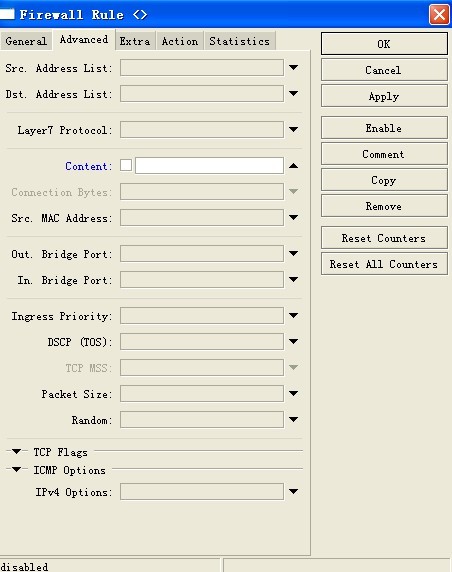Expand the In. Bridge Port arrow
The image size is (452, 572).
(x=293, y=279)
